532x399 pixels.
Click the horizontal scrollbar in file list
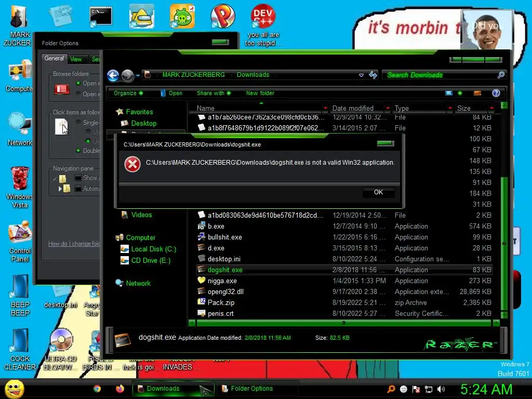click(x=344, y=323)
